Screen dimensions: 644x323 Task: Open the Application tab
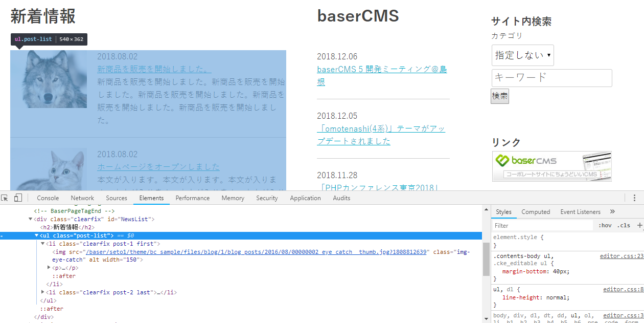pos(306,198)
